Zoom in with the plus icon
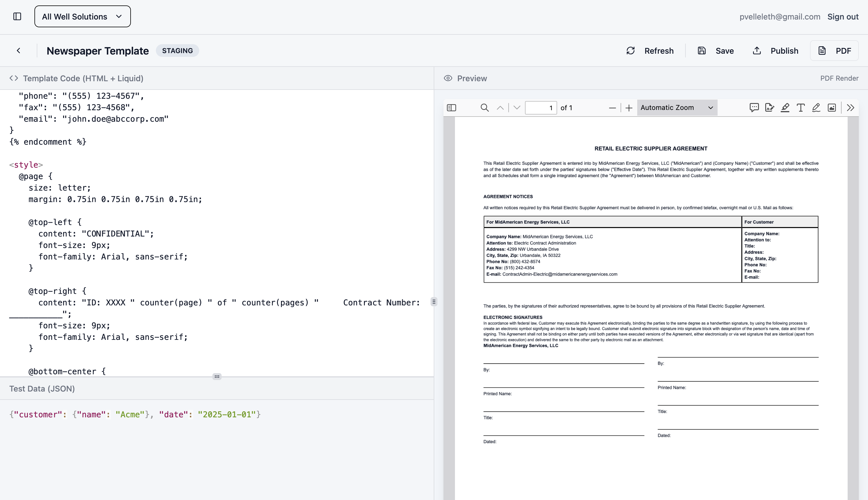Image resolution: width=868 pixels, height=500 pixels. (629, 108)
